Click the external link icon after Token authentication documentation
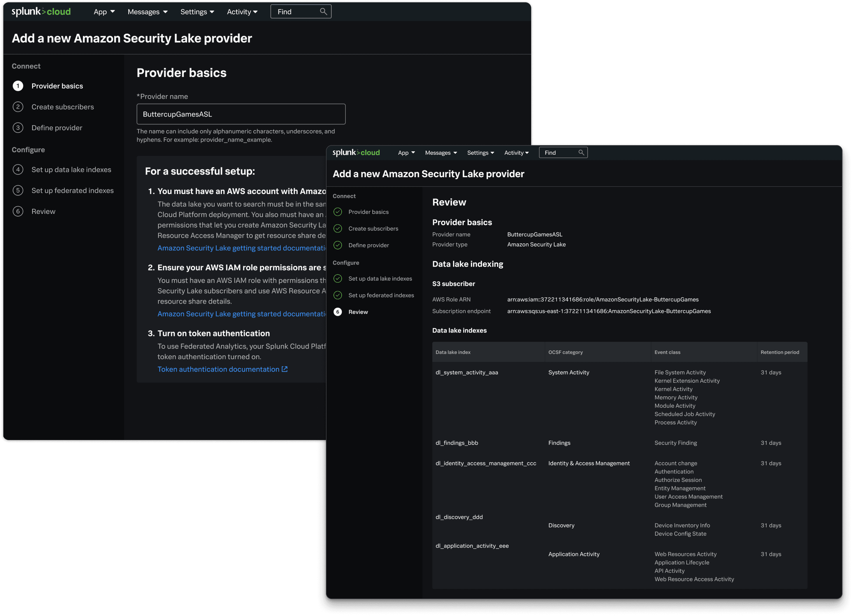 click(x=285, y=369)
